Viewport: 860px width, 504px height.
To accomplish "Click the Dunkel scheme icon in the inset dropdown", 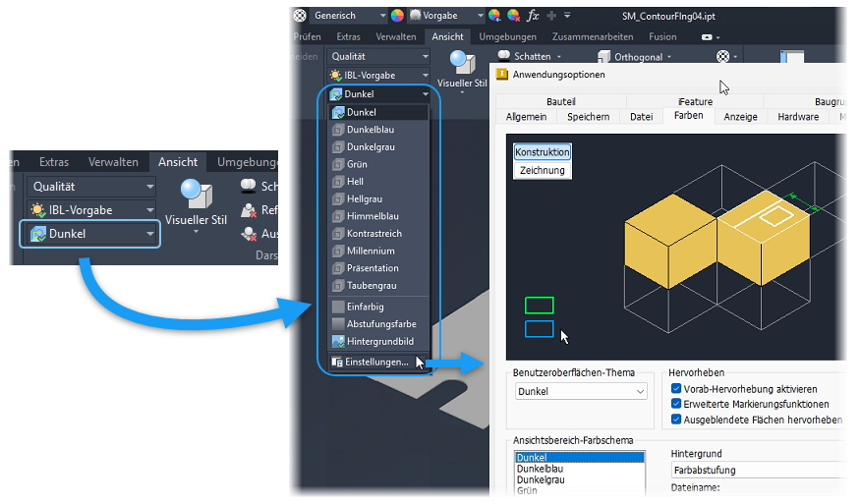I will pyautogui.click(x=38, y=234).
